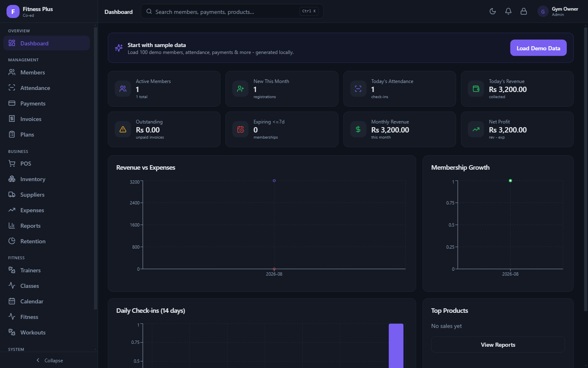Navigate to Invoices

tap(47, 119)
